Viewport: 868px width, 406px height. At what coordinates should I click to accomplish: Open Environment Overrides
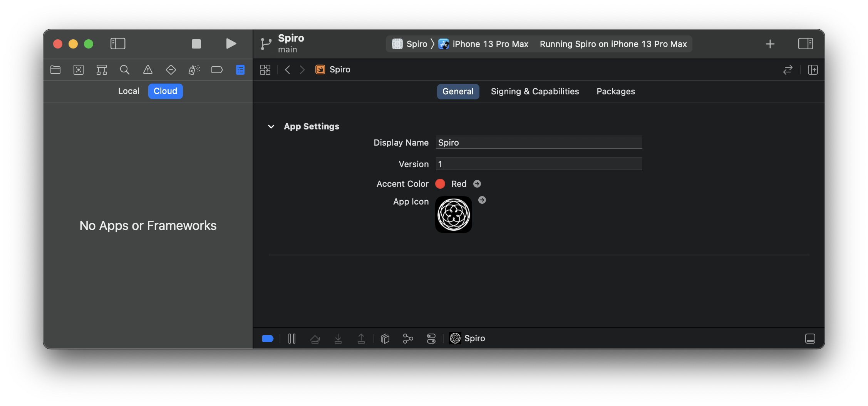(431, 339)
